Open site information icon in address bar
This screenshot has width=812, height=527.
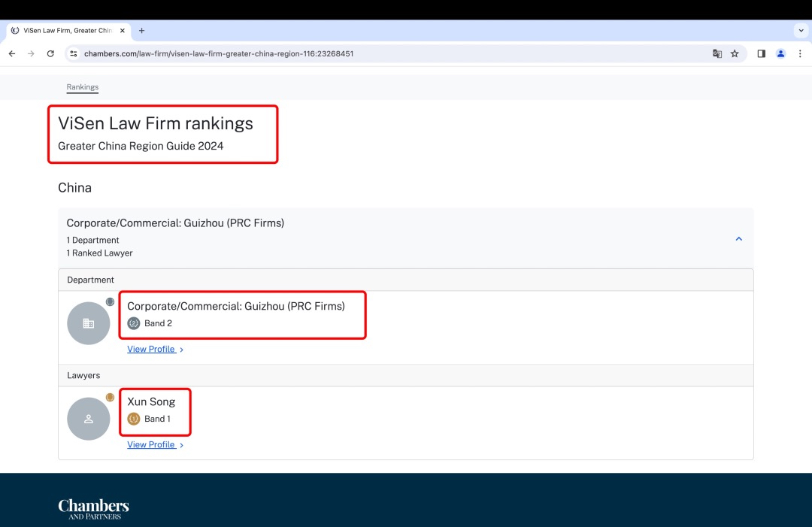[74, 54]
